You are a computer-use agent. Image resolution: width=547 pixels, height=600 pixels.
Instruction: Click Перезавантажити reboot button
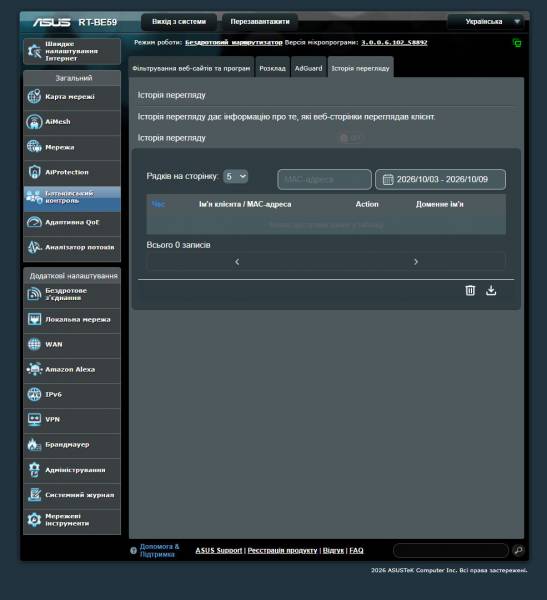(260, 22)
